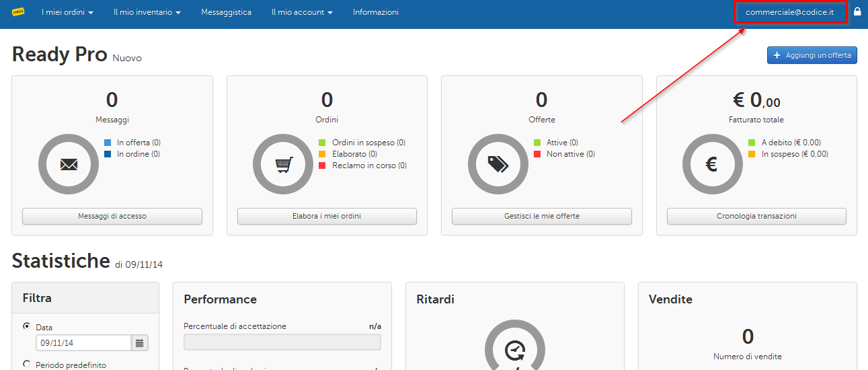Image resolution: width=868 pixels, height=370 pixels.
Task: Click the red Non attive legend swatch
Action: (x=537, y=154)
